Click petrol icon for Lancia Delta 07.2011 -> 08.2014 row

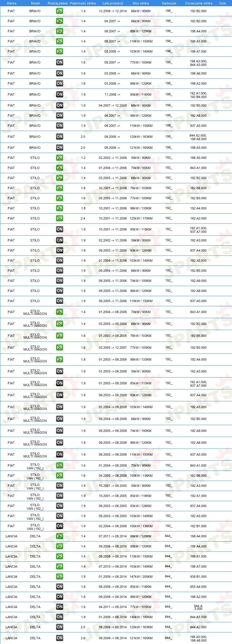pos(60,536)
